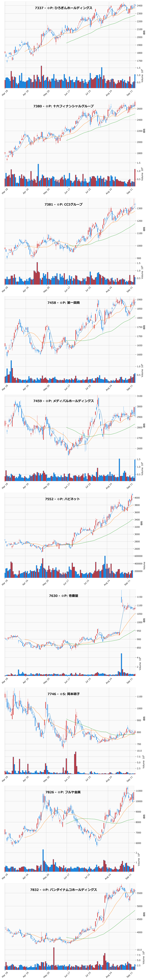Select the 7630 壱番屋 chart title
Screen dimensions: 147x980
click(x=63, y=595)
